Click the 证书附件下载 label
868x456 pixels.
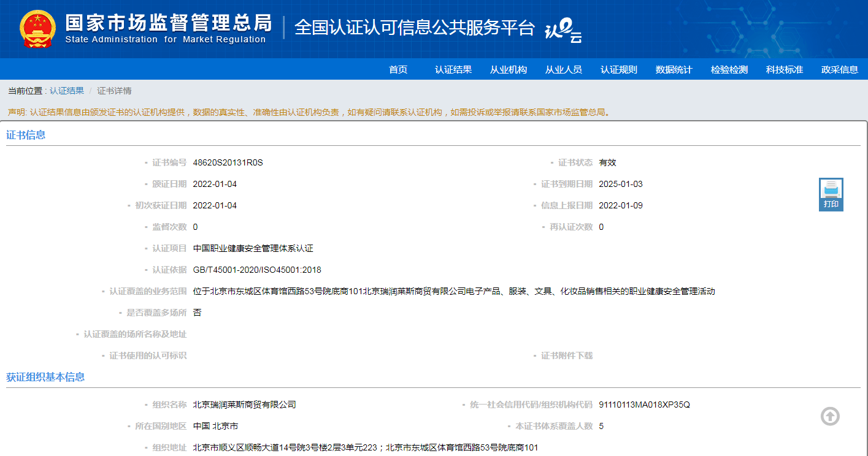[567, 355]
